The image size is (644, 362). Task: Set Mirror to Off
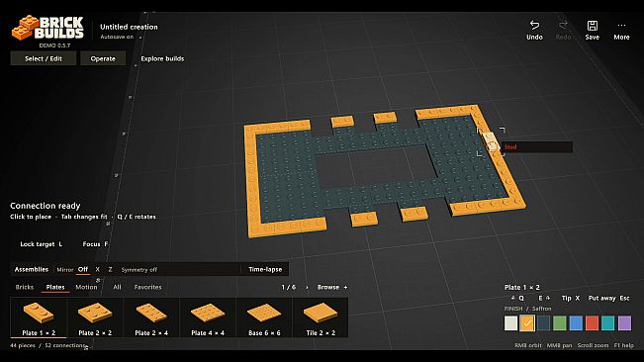pyautogui.click(x=83, y=269)
